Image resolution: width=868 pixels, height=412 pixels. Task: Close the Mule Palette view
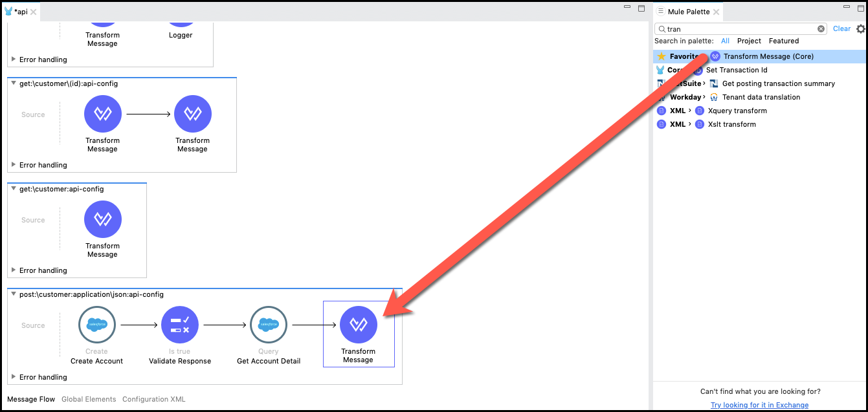pos(717,12)
